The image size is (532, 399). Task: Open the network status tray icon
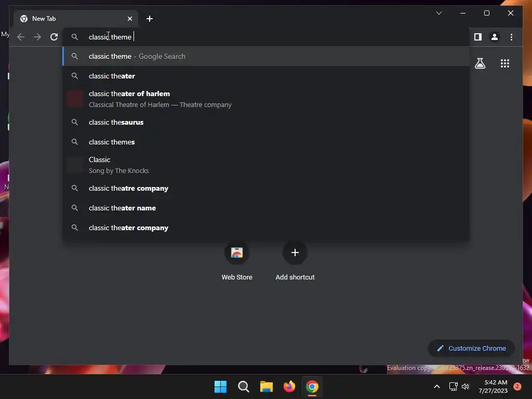[x=453, y=387]
